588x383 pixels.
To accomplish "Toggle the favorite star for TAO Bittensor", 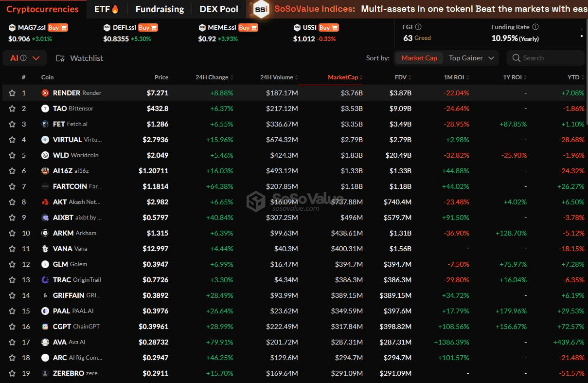I will (12, 109).
